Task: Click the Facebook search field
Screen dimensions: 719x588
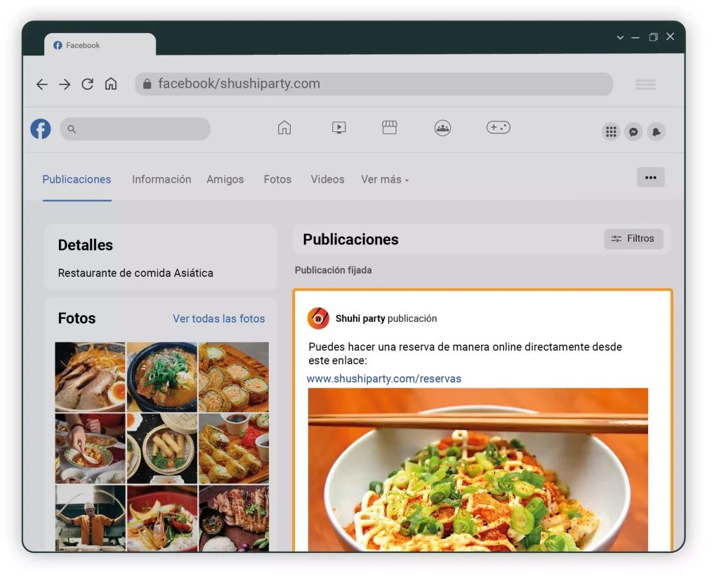Action: point(135,129)
